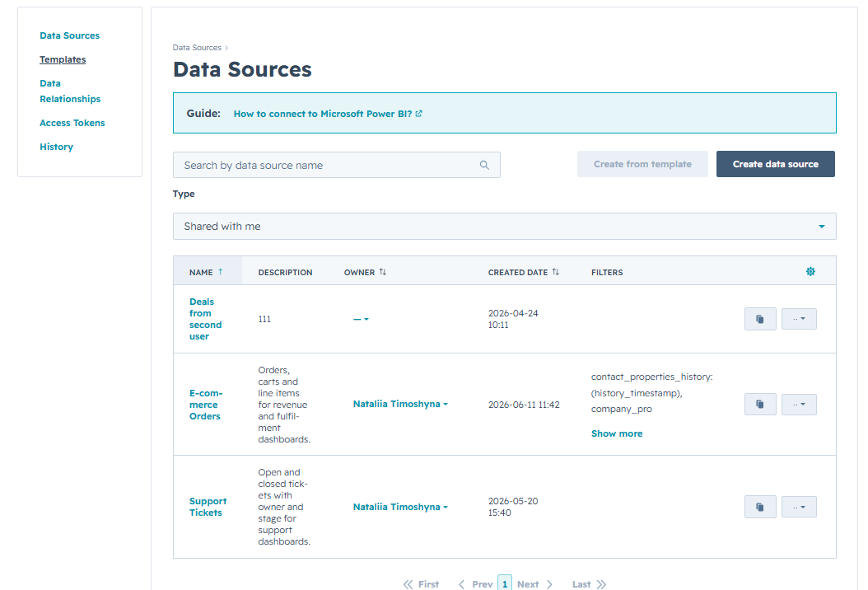
Task: Click the Description column header
Action: click(285, 272)
